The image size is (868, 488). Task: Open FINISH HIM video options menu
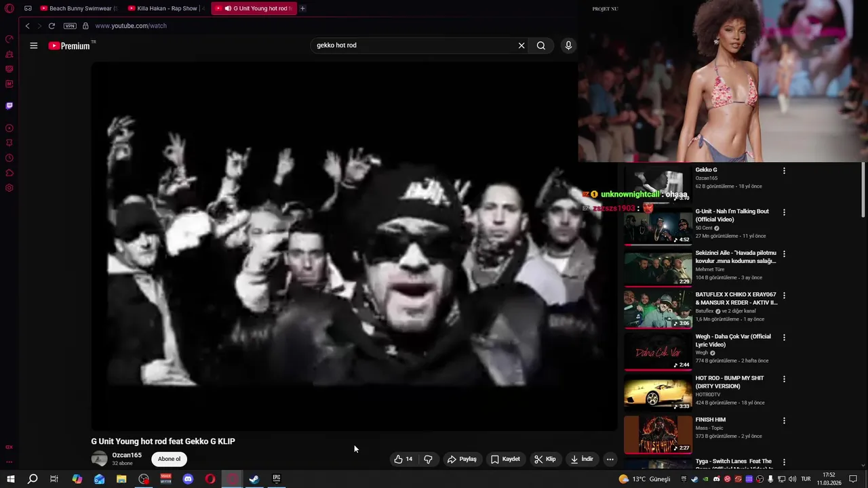click(784, 421)
